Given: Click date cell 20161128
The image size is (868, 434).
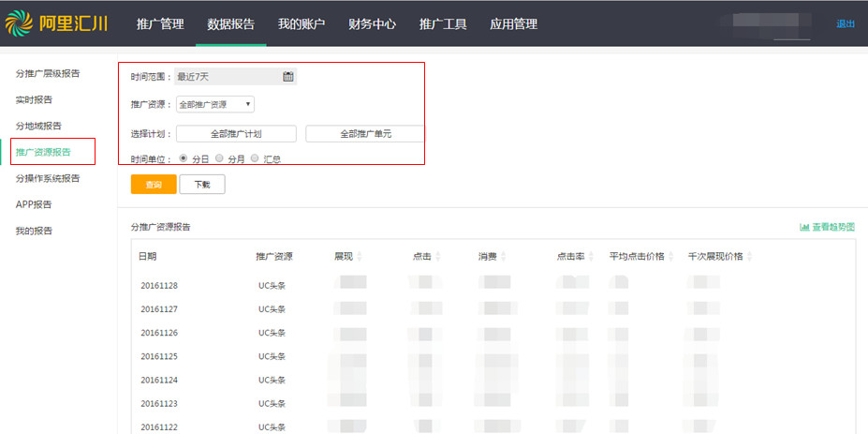Looking at the screenshot, I should (159, 286).
